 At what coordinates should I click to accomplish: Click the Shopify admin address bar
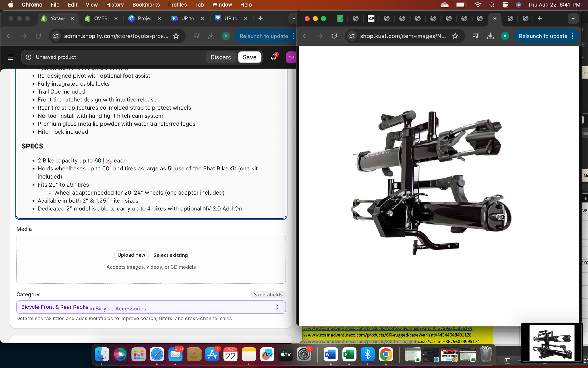click(116, 36)
